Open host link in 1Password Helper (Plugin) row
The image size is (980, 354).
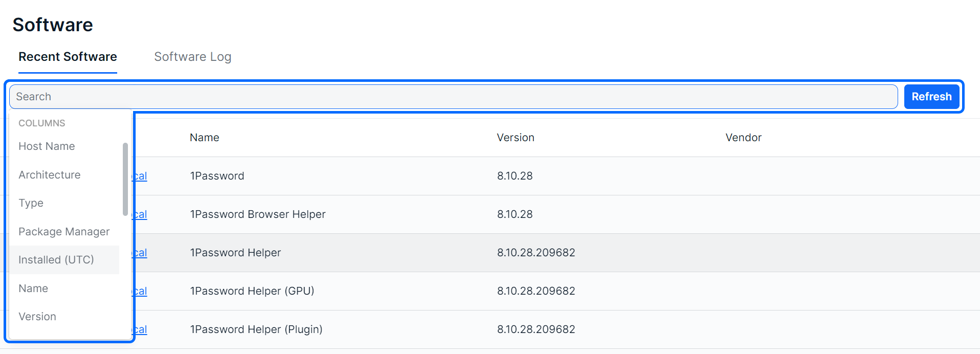[140, 329]
